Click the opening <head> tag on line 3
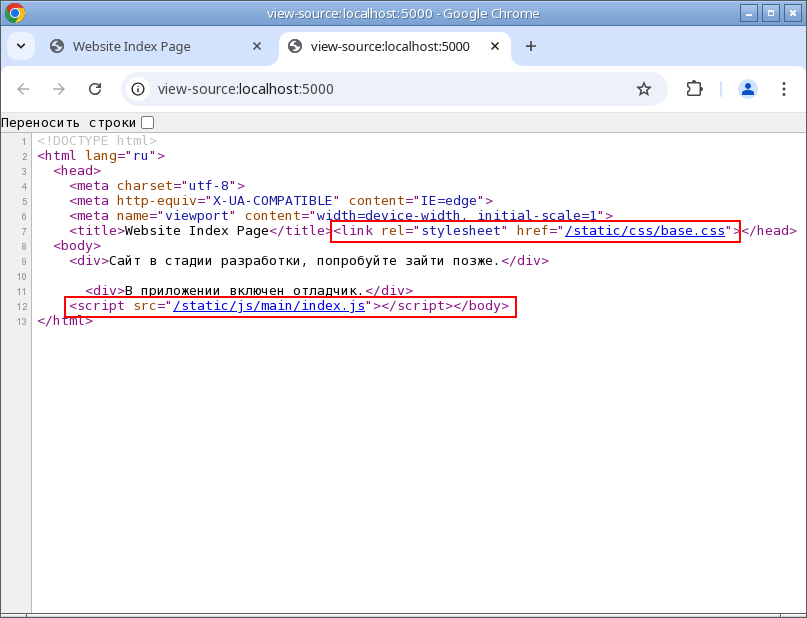Viewport: 807px width, 618px height. (77, 170)
